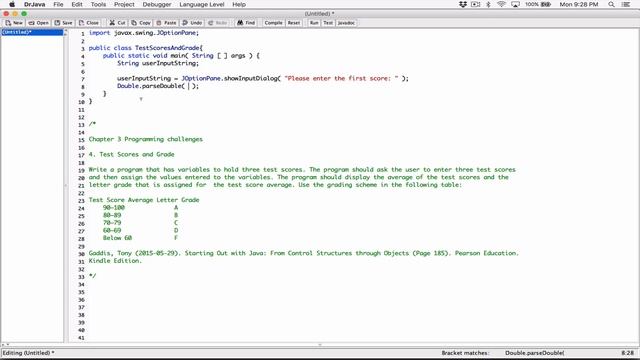Undo the last edit with Undo button
Viewport: 640px width, 360px height.
click(192, 23)
